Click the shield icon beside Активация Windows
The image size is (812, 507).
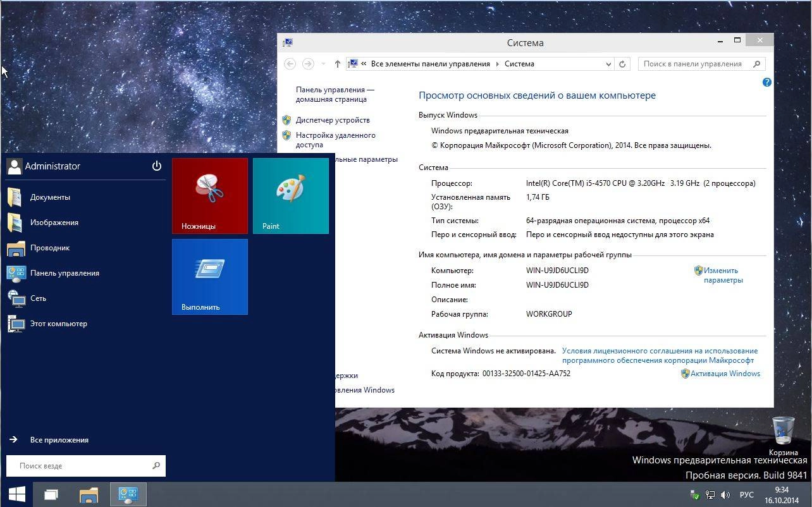[685, 374]
